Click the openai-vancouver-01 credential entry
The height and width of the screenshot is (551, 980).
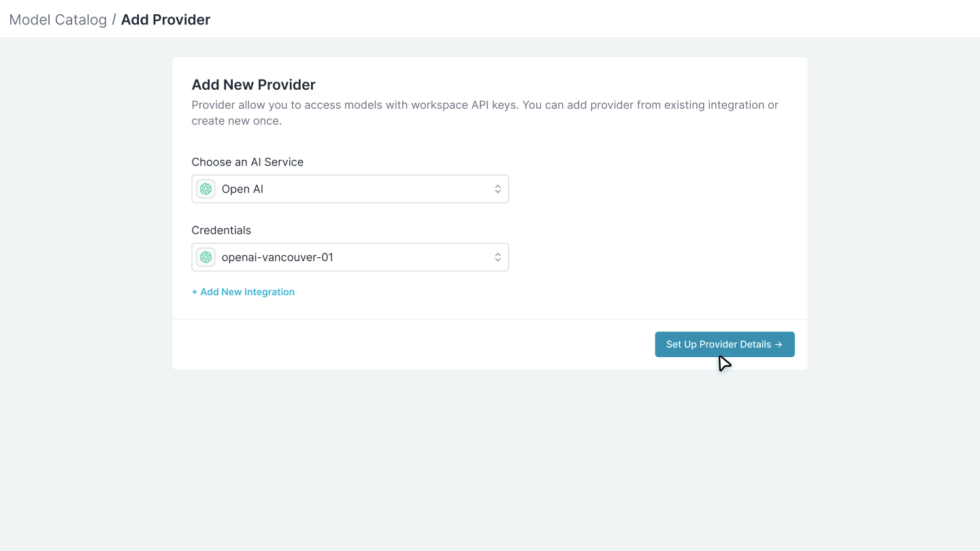point(278,256)
